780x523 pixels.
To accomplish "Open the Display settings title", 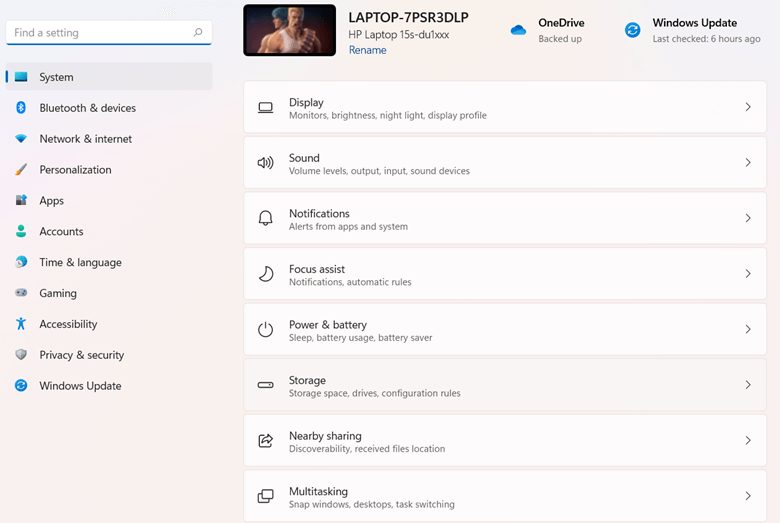I will (x=306, y=102).
